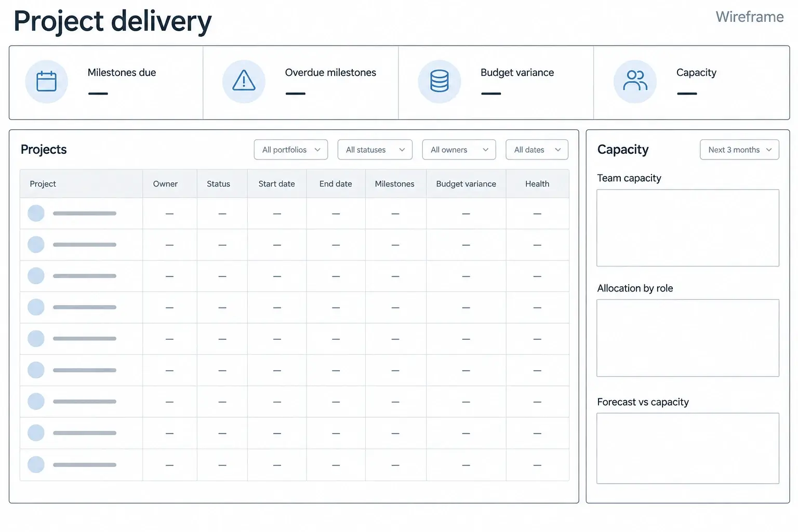798x532 pixels.
Task: Open the Team capacity chart placeholder
Action: click(688, 228)
